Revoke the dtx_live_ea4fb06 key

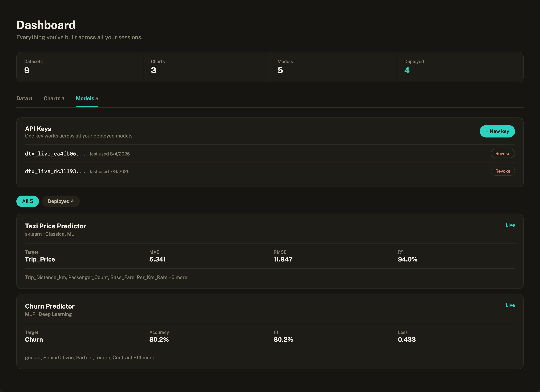503,153
